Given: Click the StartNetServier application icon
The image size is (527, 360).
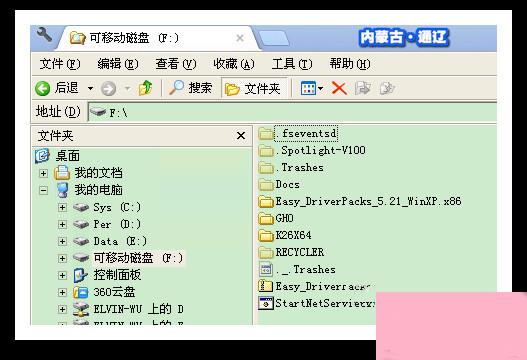Looking at the screenshot, I should click(266, 303).
